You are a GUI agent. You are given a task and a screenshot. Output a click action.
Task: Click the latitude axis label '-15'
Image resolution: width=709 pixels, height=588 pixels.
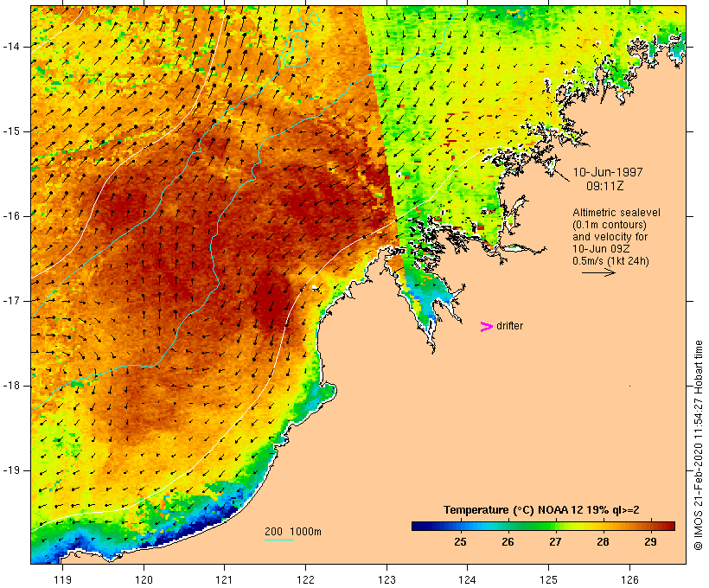(10, 131)
